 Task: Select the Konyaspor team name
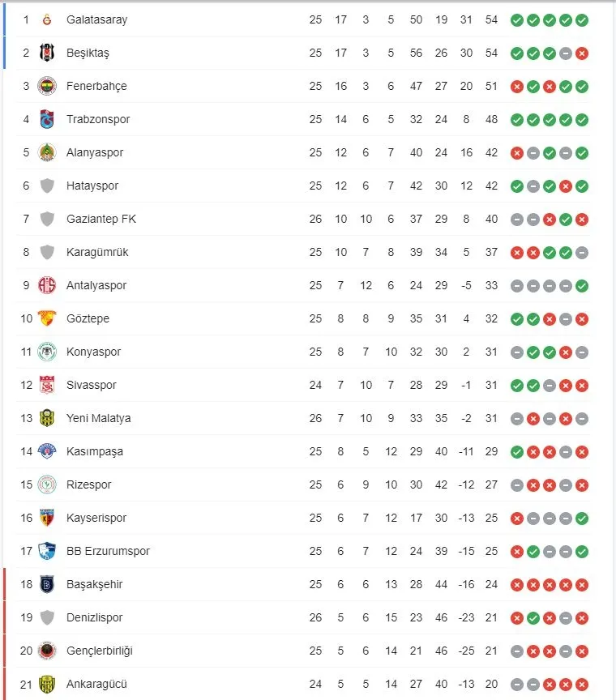pos(93,352)
